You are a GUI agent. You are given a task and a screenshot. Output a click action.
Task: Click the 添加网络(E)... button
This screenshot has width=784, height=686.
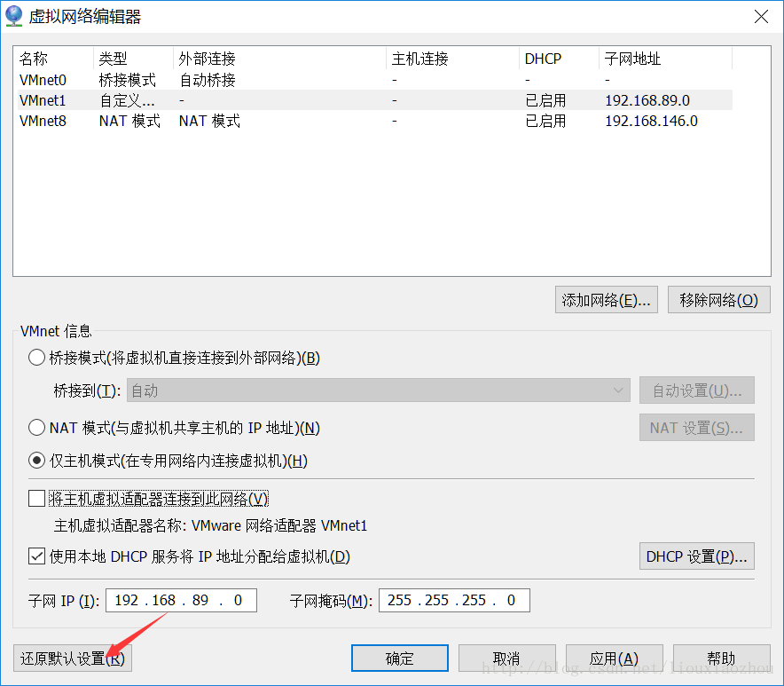click(606, 300)
